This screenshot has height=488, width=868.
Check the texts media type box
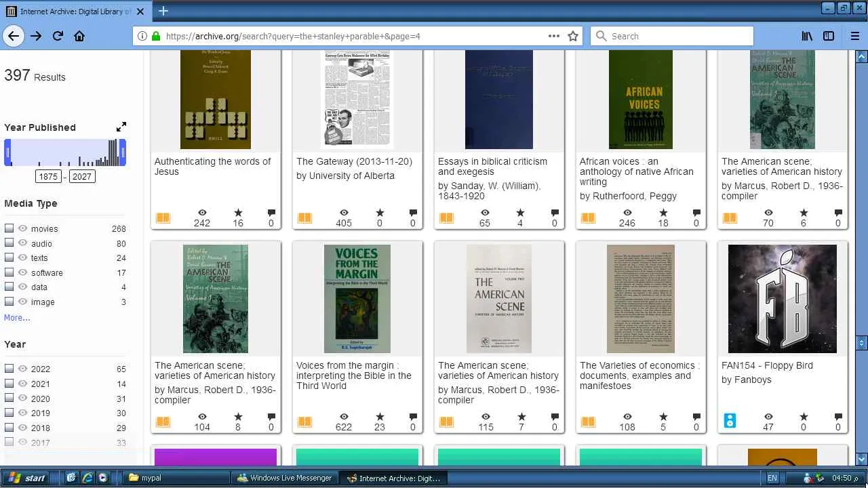tap(9, 258)
